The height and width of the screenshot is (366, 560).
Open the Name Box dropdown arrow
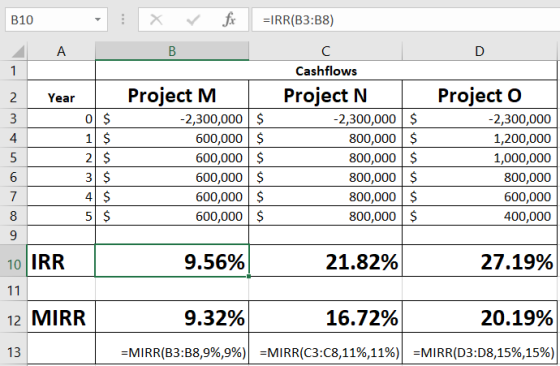(x=98, y=20)
